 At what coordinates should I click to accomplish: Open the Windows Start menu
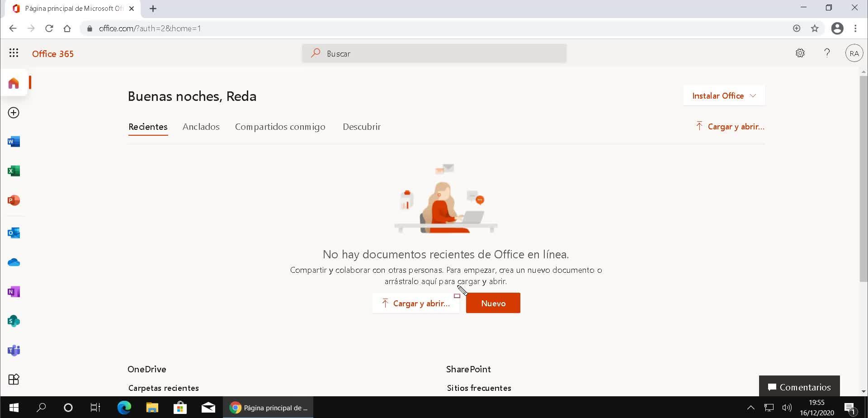14,408
